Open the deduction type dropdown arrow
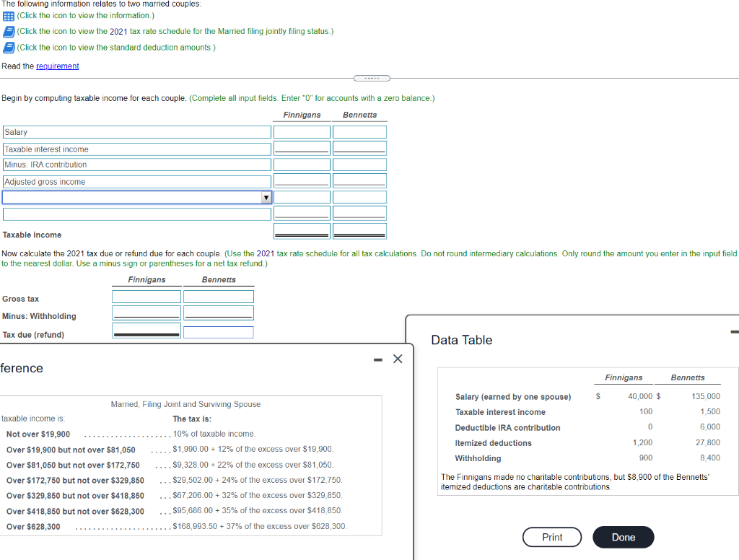Image resolution: width=739 pixels, height=560 pixels. coord(266,198)
